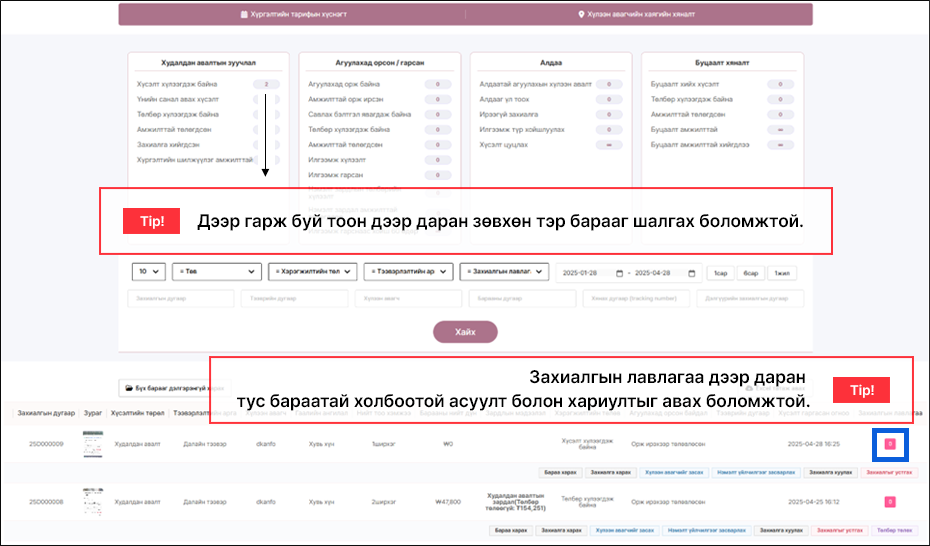This screenshot has height=546, width=930.
Task: Click Захиалга харах button for order 25D000009
Action: click(x=609, y=472)
